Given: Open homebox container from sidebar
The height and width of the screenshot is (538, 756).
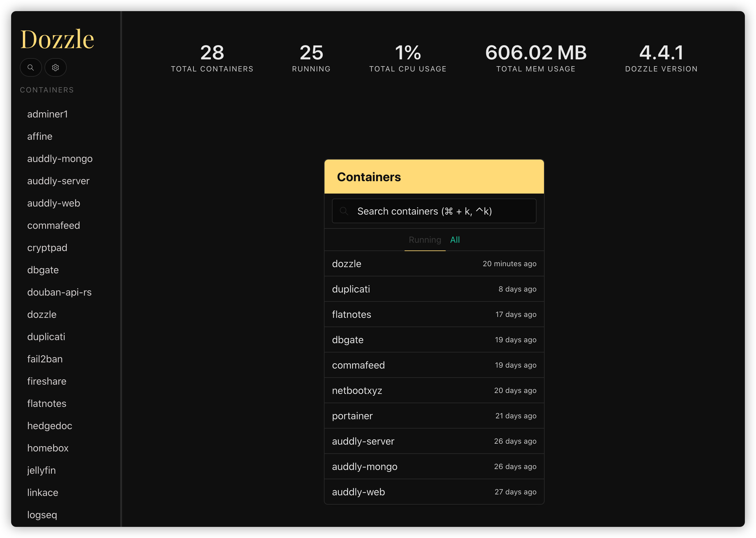Looking at the screenshot, I should click(x=48, y=448).
